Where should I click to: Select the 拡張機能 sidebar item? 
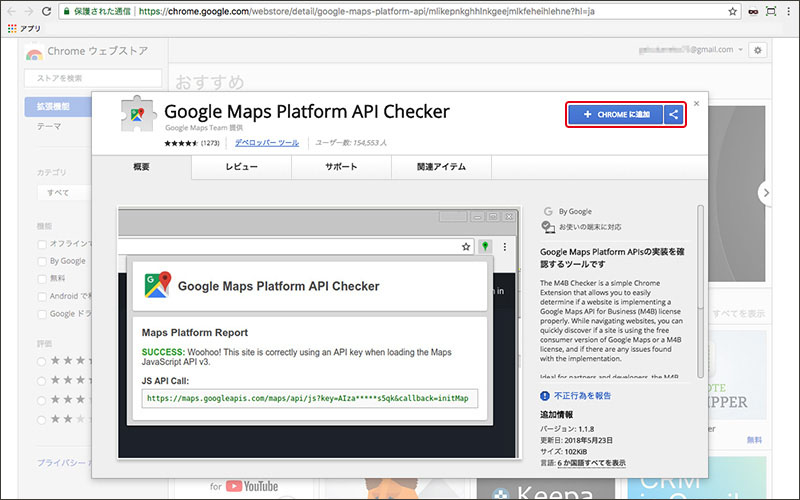tap(58, 106)
